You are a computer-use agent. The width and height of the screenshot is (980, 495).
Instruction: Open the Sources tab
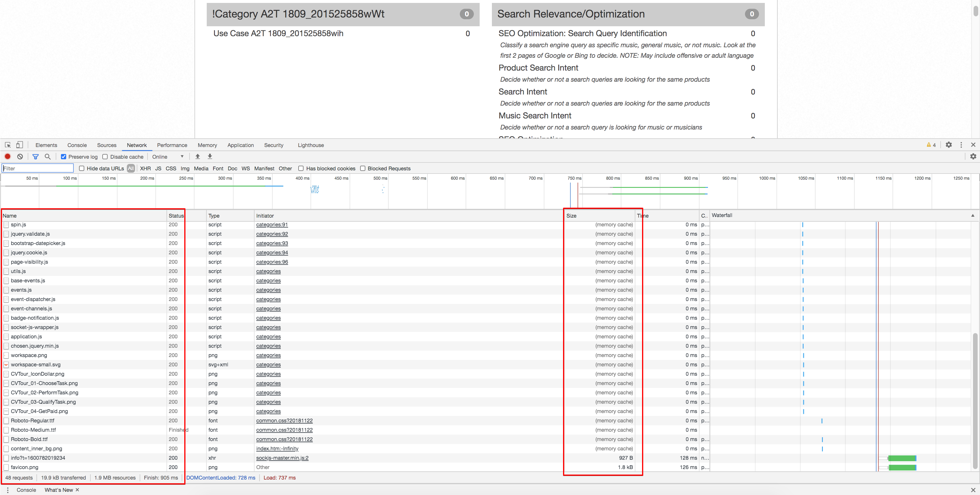coord(106,145)
